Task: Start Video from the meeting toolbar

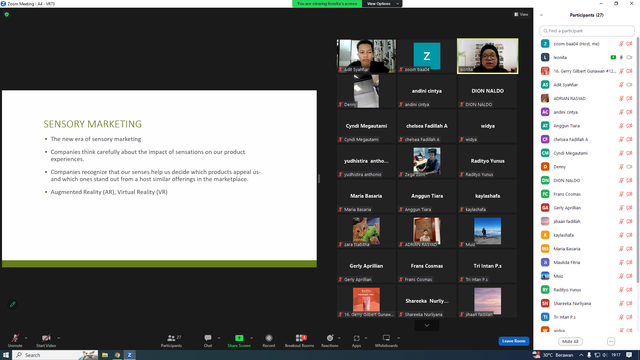Action: click(x=46, y=338)
